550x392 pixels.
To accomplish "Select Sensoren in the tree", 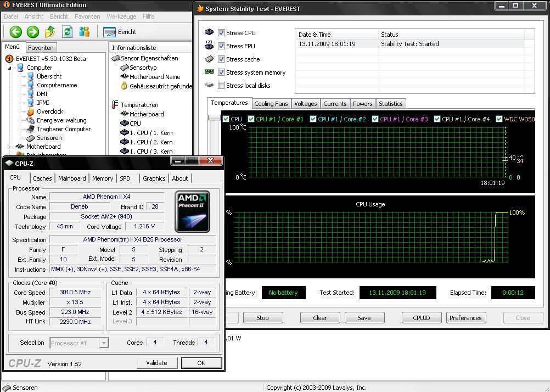I will pos(49,138).
